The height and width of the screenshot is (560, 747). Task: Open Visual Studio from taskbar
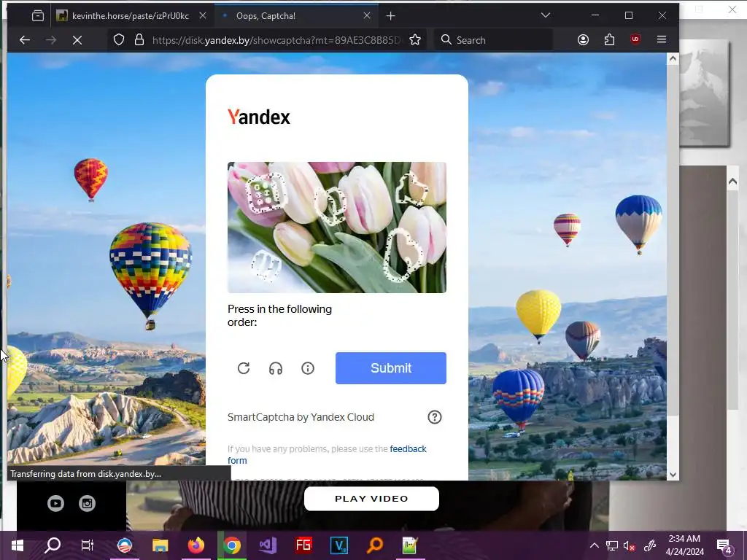[x=268, y=545]
